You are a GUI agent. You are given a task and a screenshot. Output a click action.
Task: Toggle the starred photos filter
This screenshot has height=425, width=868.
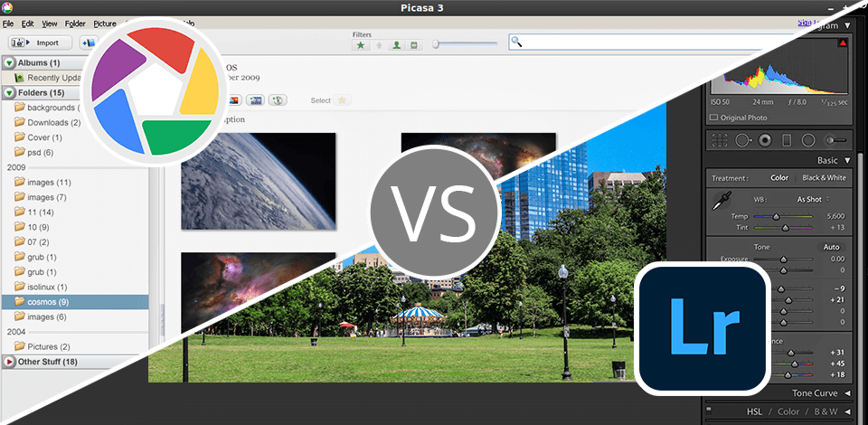pos(361,45)
